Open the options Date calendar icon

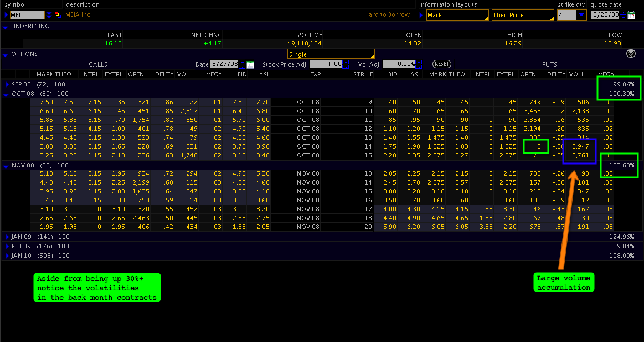pos(250,64)
